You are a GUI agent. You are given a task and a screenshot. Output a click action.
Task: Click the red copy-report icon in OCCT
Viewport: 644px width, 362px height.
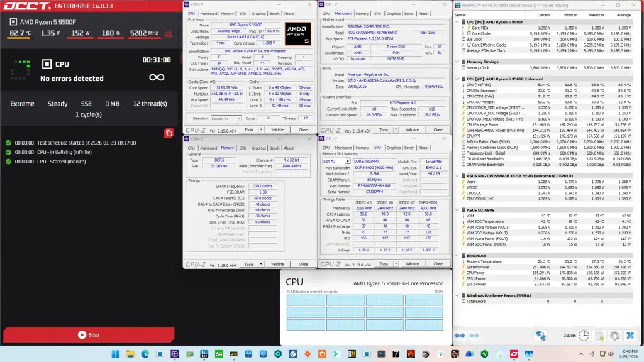[169, 133]
